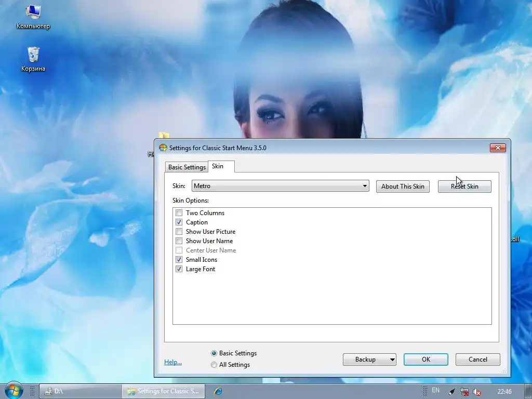Switch to the Basic Settings tab

pyautogui.click(x=187, y=167)
